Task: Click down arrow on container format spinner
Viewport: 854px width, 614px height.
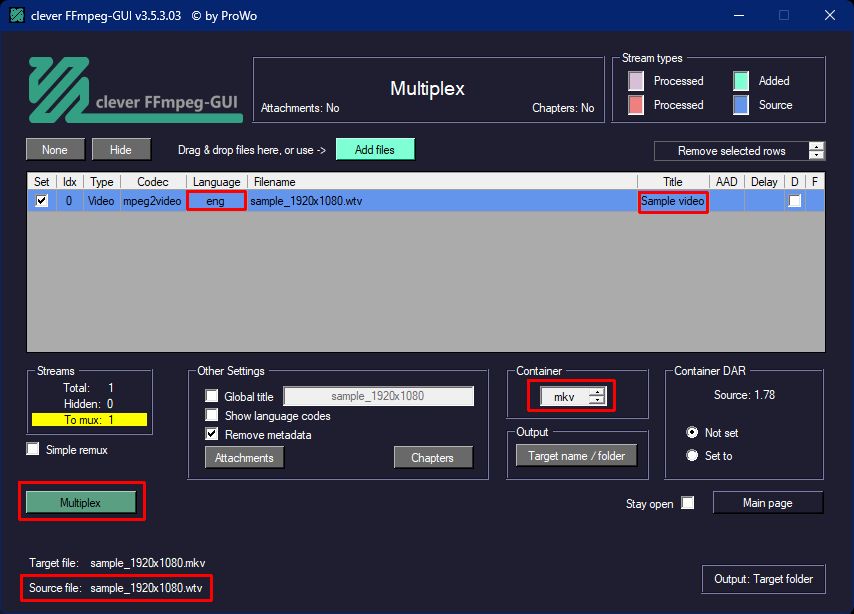Action: pos(597,401)
